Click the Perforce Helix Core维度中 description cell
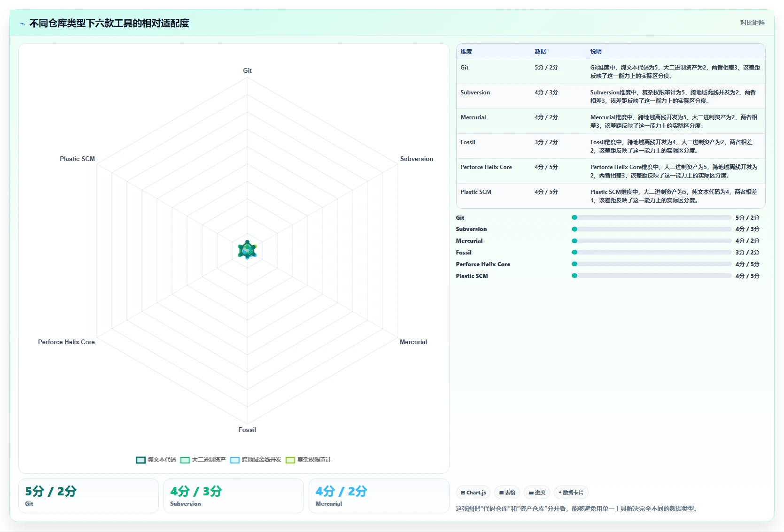Viewport: 784px width, 532px height. (675, 171)
